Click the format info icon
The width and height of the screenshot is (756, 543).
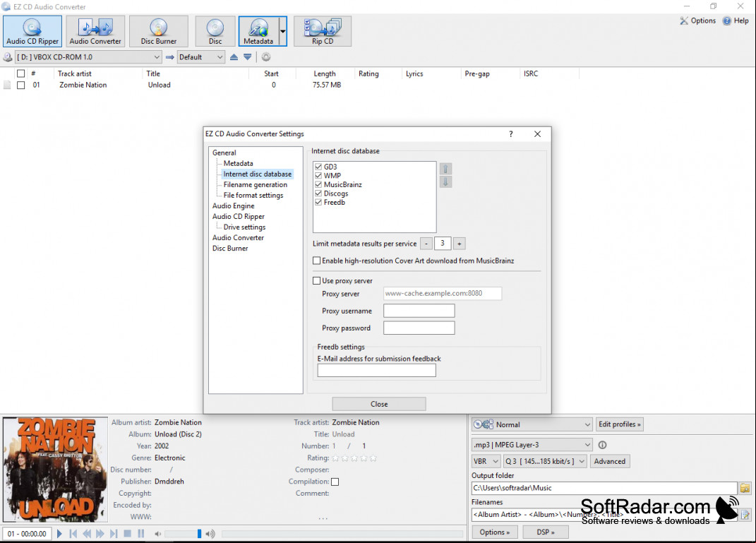[x=602, y=445]
